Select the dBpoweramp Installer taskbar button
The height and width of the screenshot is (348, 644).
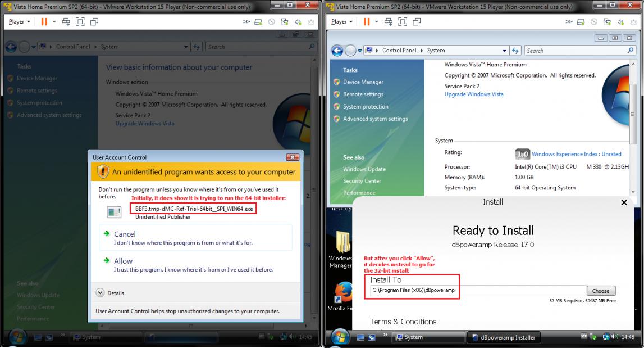pos(503,337)
